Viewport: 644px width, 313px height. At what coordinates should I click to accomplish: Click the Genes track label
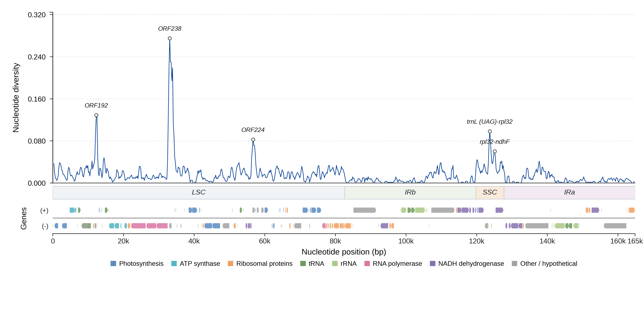click(x=24, y=218)
